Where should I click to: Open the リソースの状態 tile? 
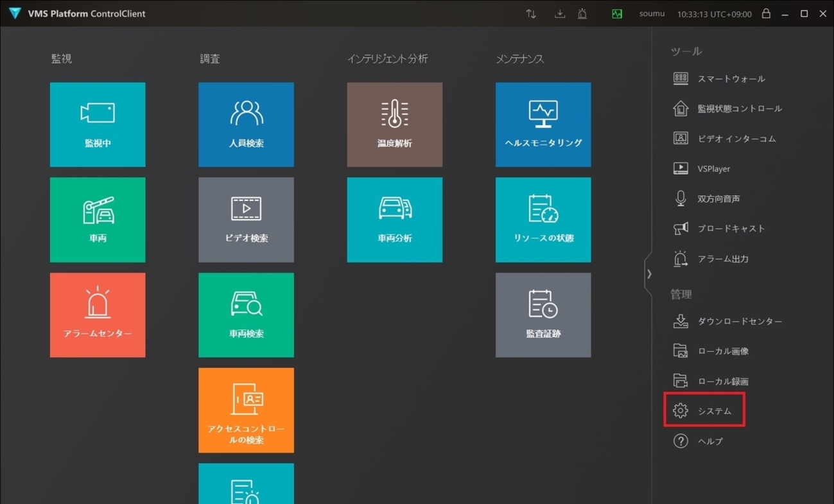pyautogui.click(x=543, y=220)
